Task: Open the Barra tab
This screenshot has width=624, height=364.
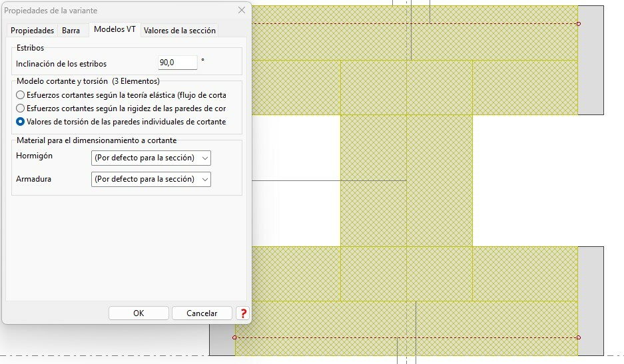Action: pyautogui.click(x=71, y=31)
